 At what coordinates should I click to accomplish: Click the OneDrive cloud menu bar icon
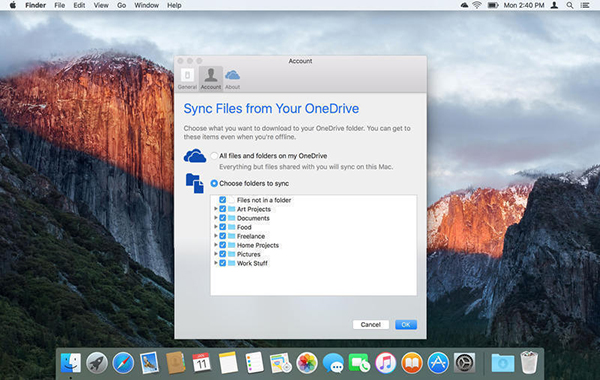(464, 5)
